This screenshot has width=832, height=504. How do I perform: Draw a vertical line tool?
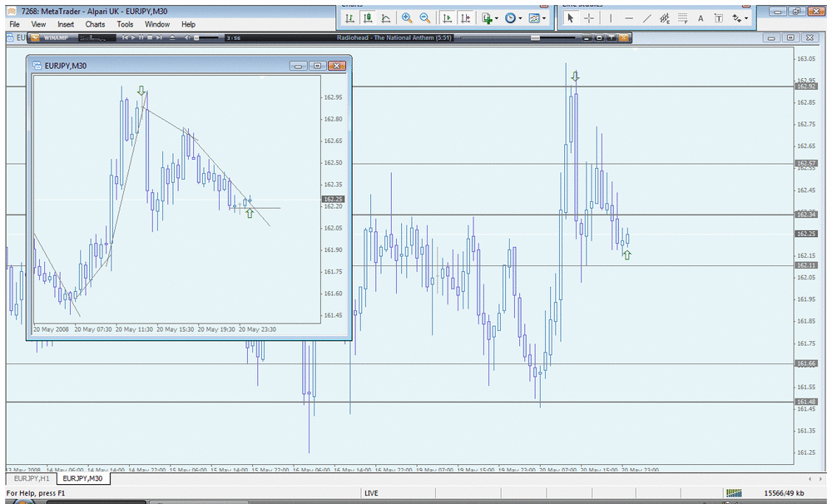point(611,18)
